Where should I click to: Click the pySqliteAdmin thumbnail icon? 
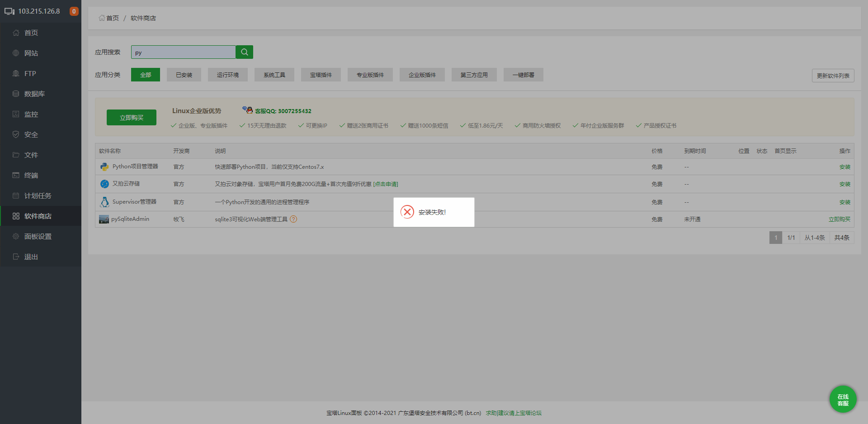pos(104,219)
